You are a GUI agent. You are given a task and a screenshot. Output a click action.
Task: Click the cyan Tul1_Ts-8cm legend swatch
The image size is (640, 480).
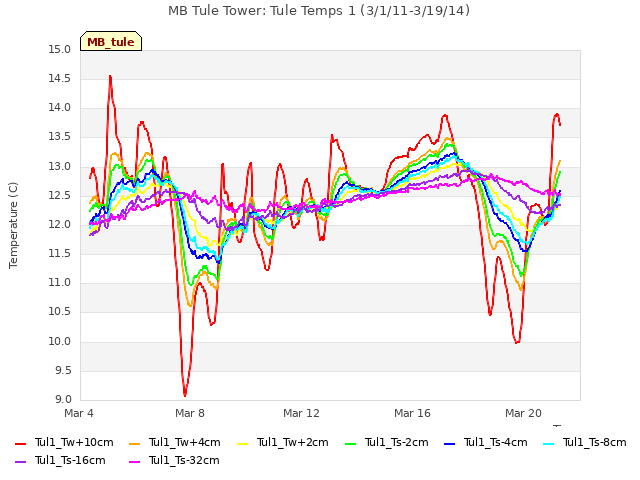coord(549,444)
